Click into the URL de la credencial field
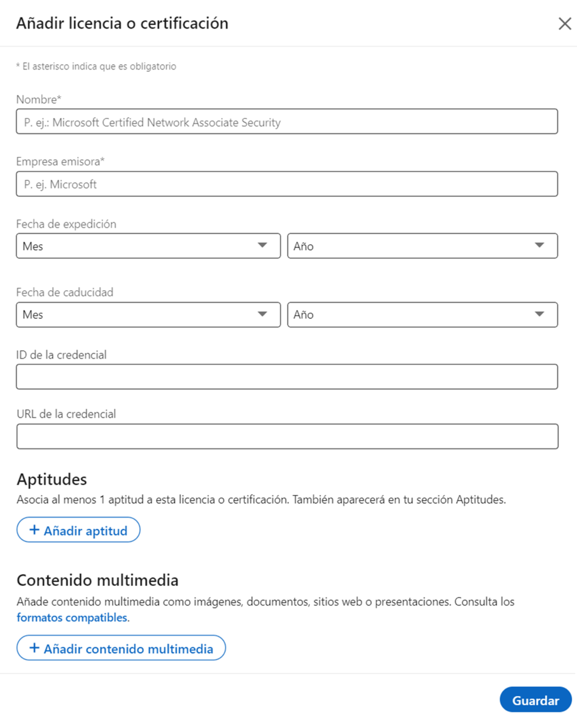 coord(287,436)
